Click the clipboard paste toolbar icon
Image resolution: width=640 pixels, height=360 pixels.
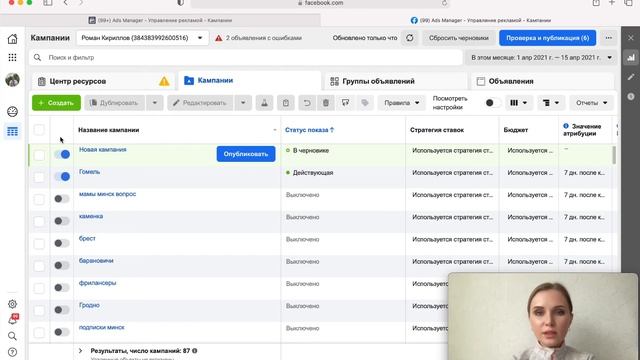286,103
